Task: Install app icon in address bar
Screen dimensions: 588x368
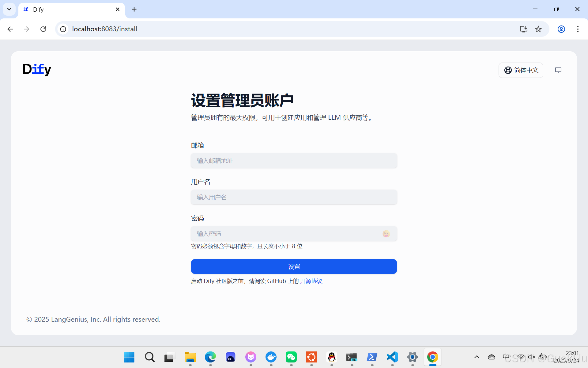Action: click(523, 29)
